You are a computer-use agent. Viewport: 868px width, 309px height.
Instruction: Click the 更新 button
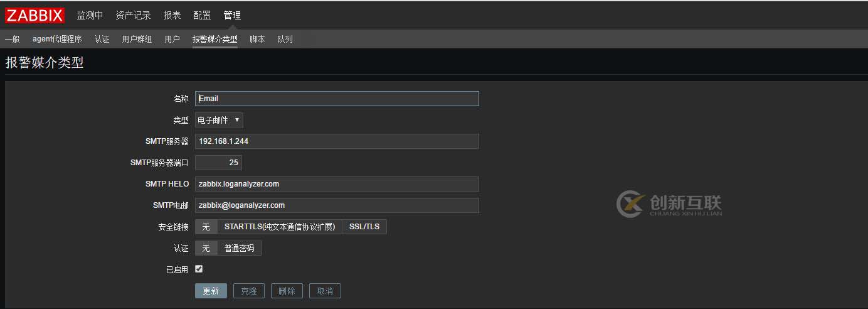click(211, 291)
